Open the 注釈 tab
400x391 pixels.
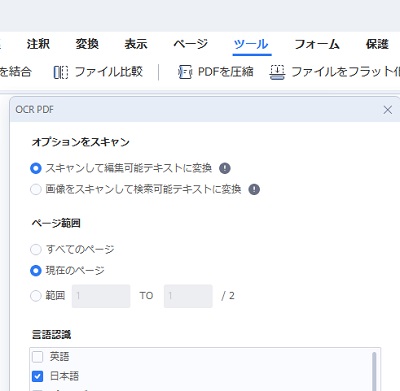pos(38,44)
